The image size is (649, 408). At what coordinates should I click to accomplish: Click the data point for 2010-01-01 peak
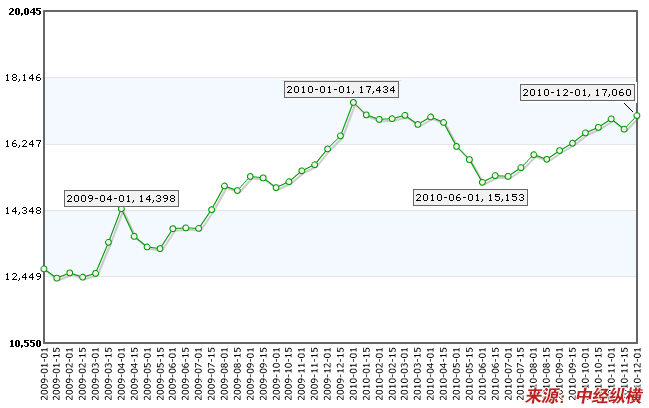pyautogui.click(x=354, y=103)
